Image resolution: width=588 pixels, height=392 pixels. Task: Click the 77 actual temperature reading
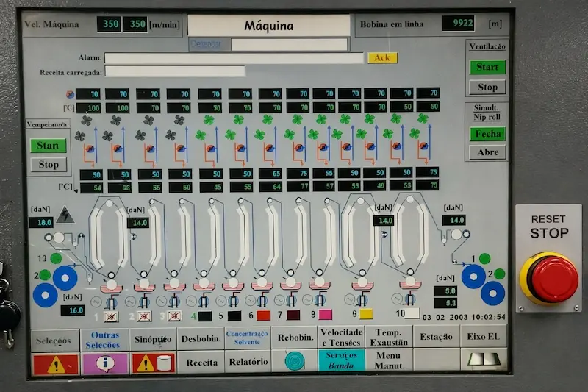299,185
